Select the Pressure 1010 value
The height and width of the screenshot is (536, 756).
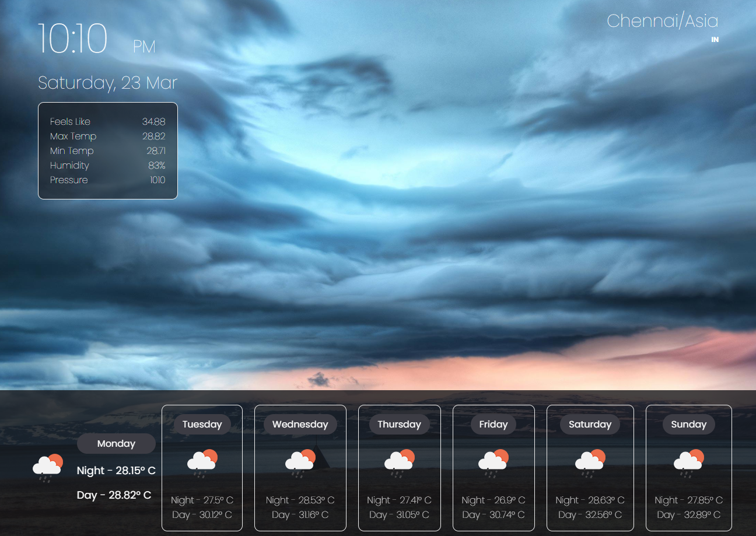click(x=157, y=180)
